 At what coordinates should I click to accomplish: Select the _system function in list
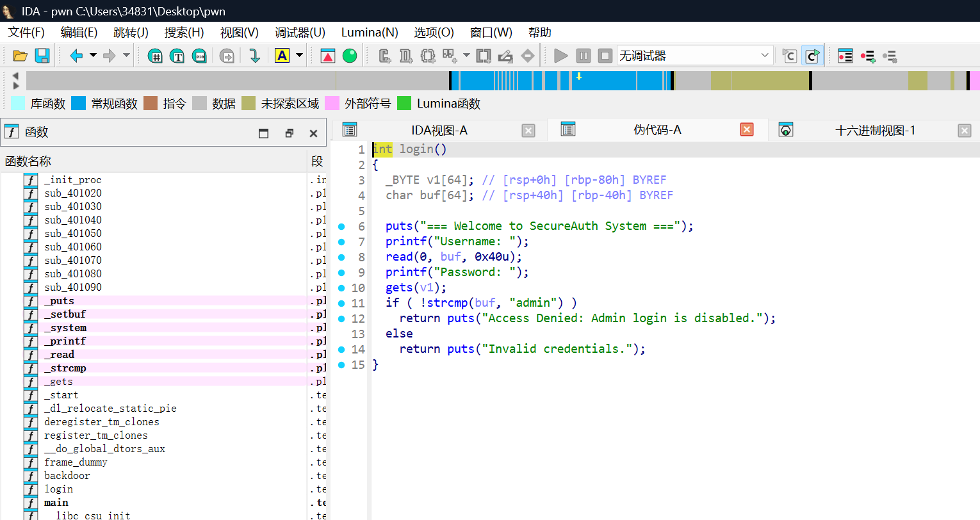pyautogui.click(x=65, y=328)
